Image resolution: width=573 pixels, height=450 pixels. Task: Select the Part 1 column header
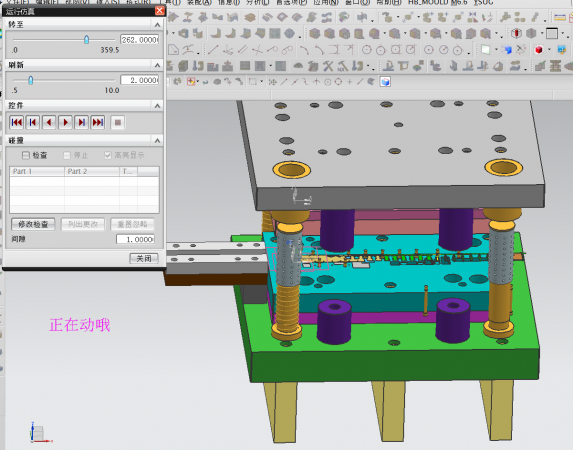tap(37, 171)
